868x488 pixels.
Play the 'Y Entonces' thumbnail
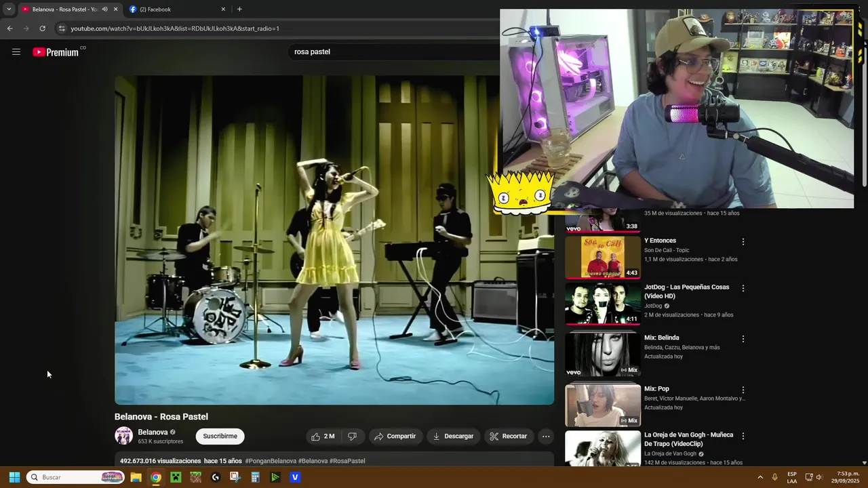(603, 257)
